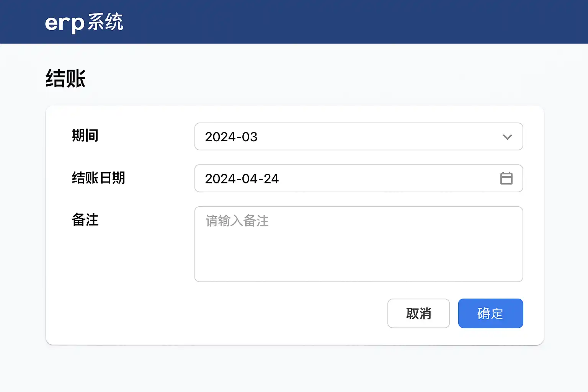The width and height of the screenshot is (588, 392).
Task: Click the "erp" text in the logo
Action: [x=64, y=24]
